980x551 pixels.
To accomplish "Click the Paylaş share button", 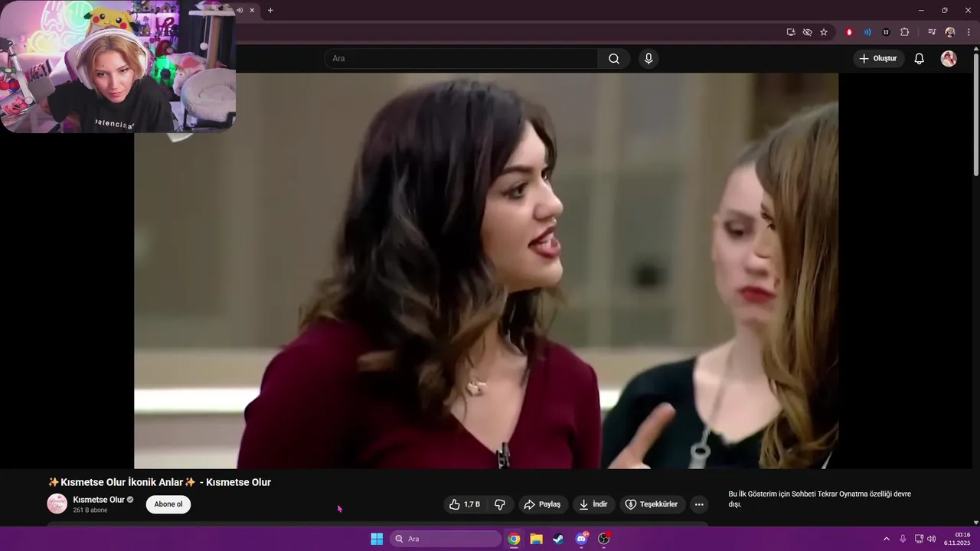I will [x=542, y=504].
